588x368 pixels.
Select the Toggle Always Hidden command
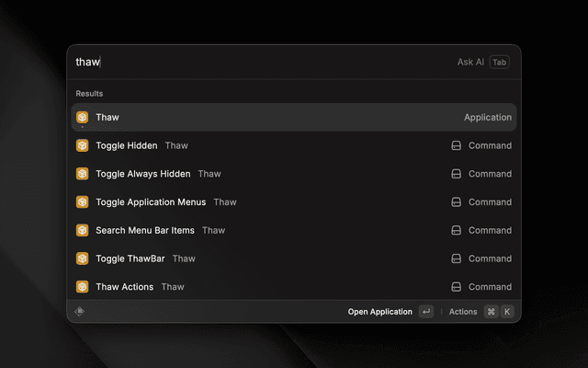click(142, 174)
